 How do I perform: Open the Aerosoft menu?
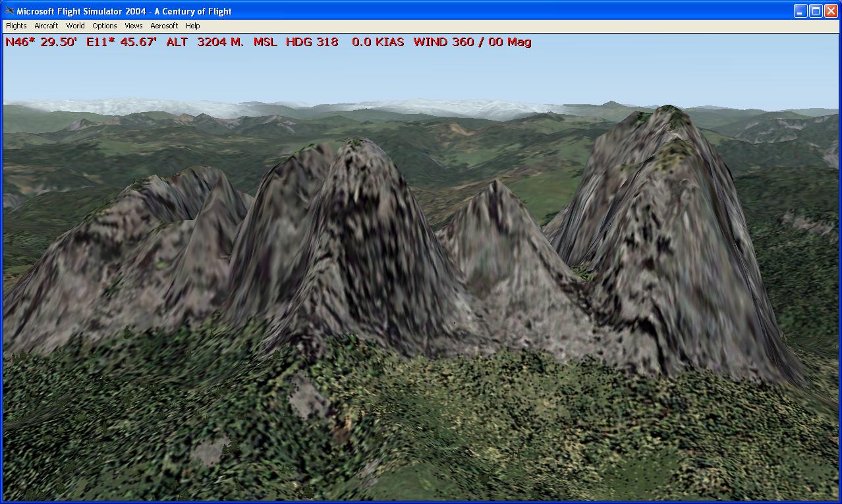coord(164,26)
